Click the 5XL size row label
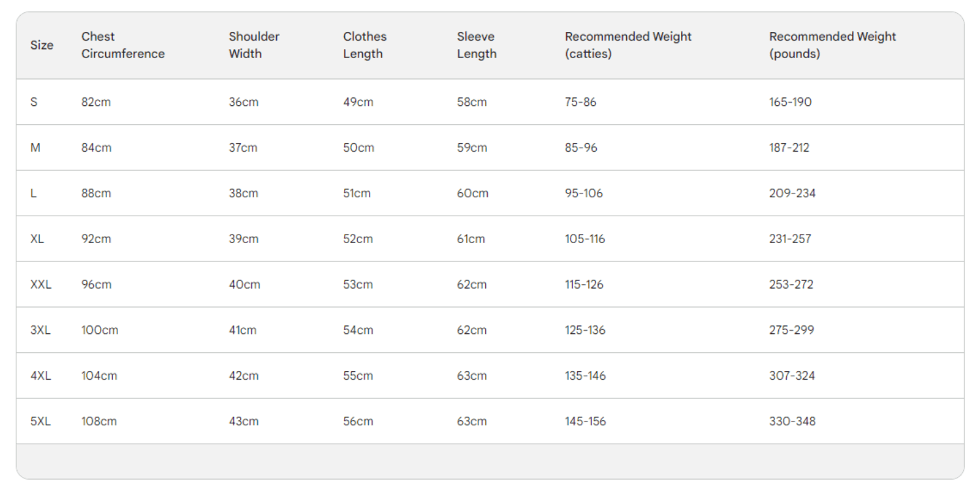Image resolution: width=980 pixels, height=490 pixels. point(40,421)
